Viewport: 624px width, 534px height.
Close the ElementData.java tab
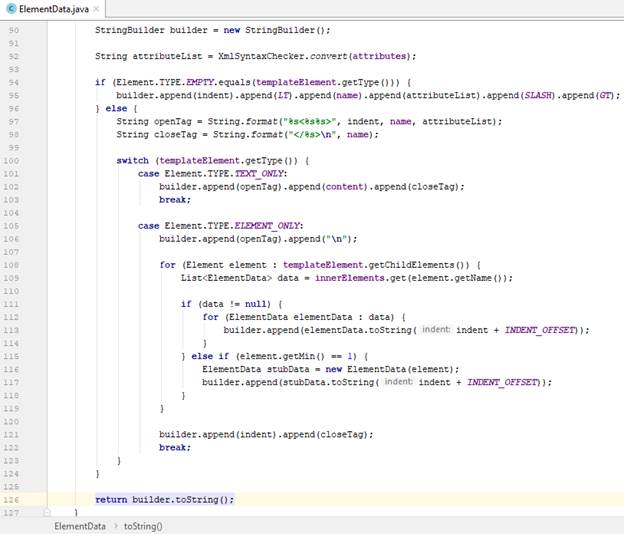(96, 9)
